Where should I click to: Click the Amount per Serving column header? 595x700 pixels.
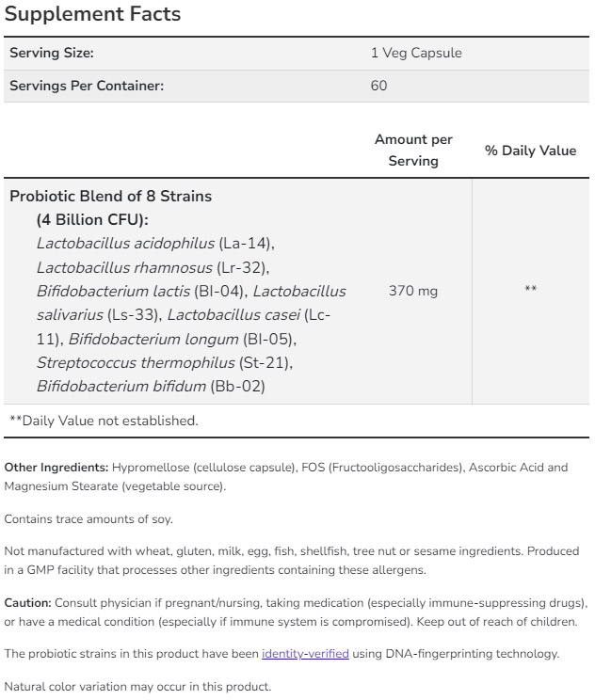click(x=413, y=150)
